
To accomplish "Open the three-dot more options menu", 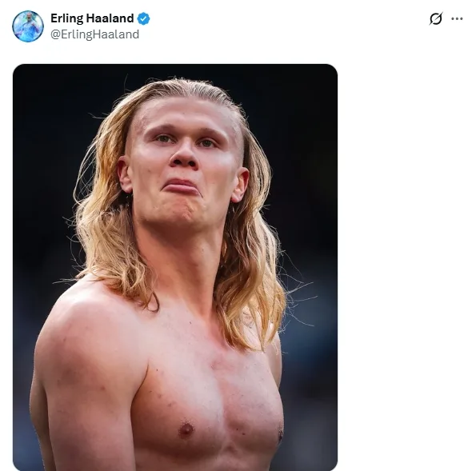I will coord(457,19).
